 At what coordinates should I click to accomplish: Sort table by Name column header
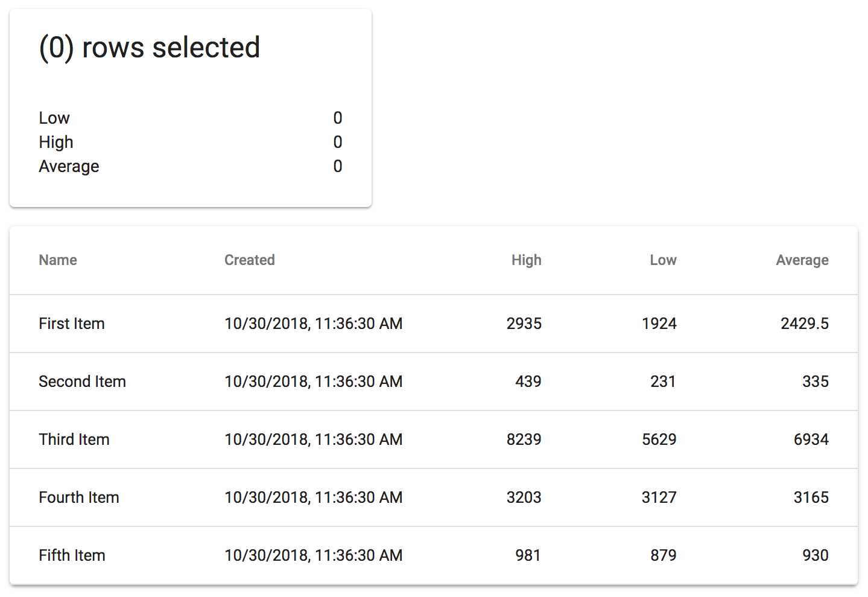click(x=58, y=260)
